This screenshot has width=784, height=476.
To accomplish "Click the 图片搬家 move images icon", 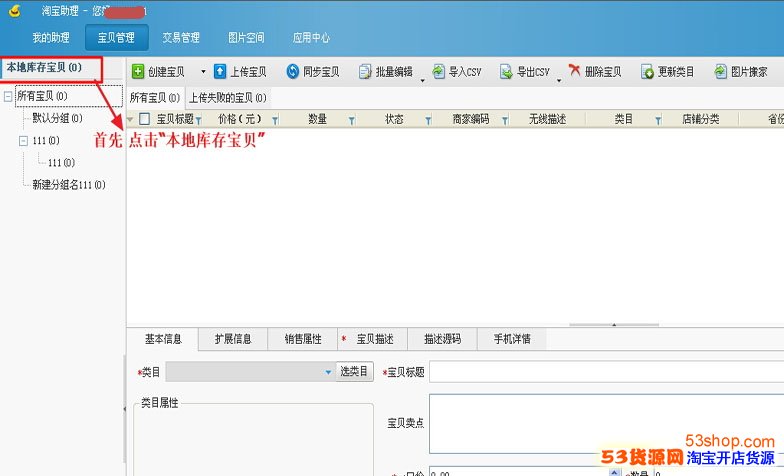I will 720,72.
